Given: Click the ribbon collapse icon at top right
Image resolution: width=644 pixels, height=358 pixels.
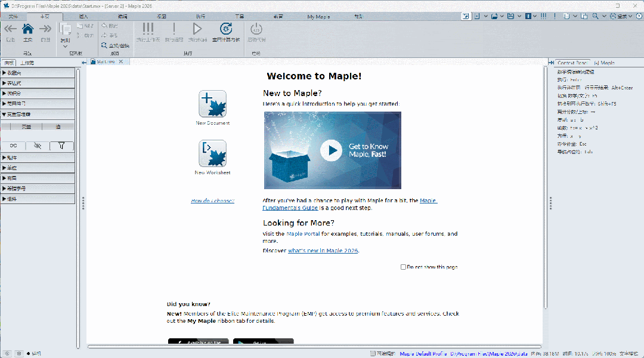Looking at the screenshot, I should [x=465, y=16].
